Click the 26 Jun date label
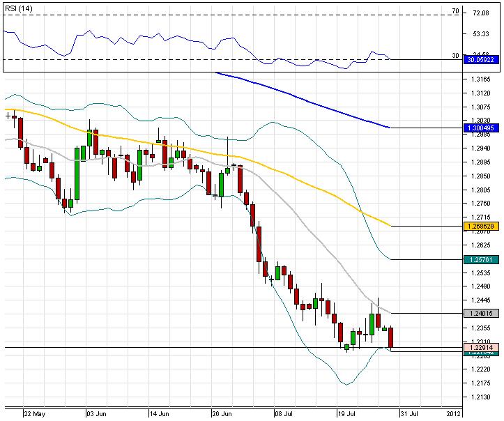The width and height of the screenshot is (504, 421). [x=221, y=413]
